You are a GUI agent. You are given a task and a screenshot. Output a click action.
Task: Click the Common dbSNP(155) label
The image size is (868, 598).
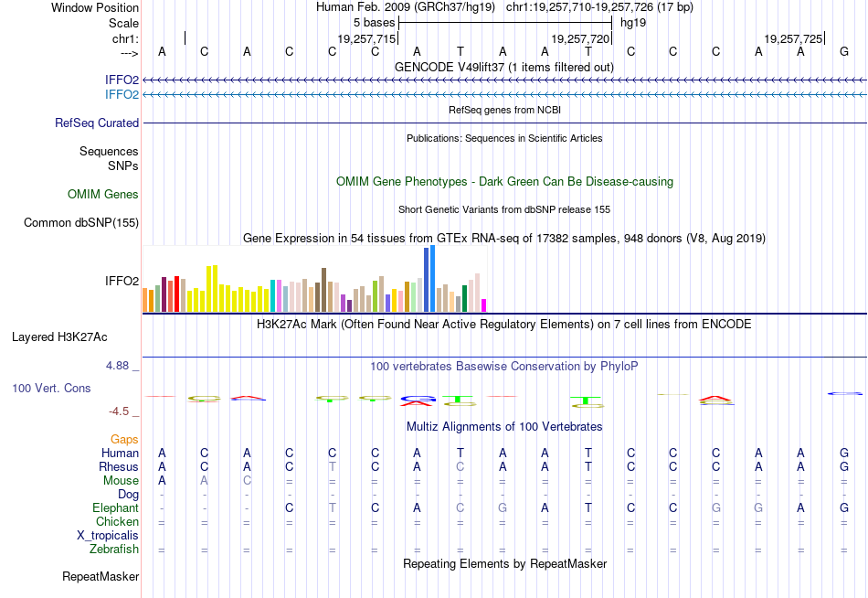click(81, 223)
